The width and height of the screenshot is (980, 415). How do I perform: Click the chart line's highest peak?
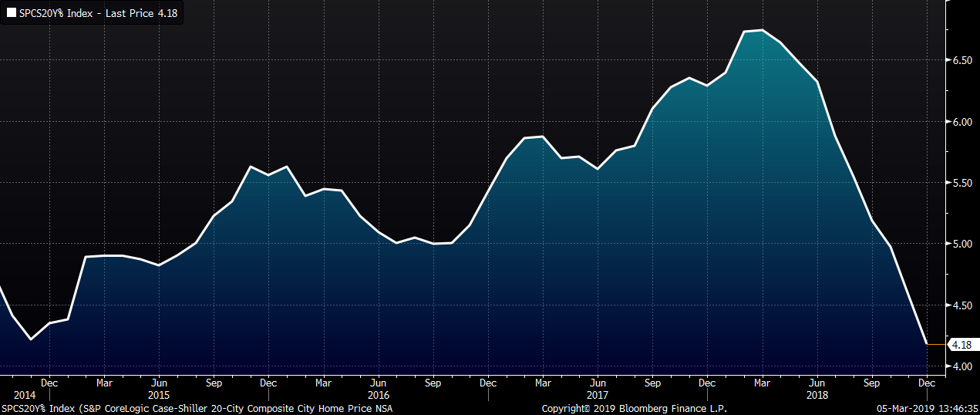(762, 30)
